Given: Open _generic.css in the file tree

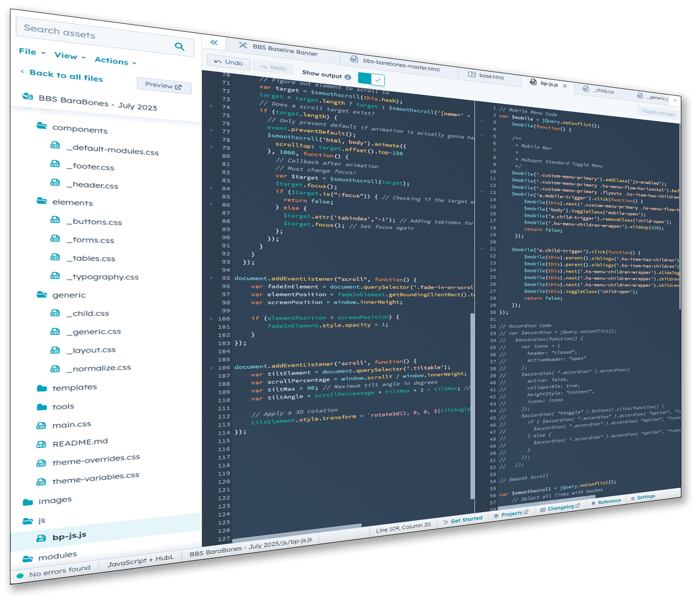Looking at the screenshot, I should click(x=93, y=332).
